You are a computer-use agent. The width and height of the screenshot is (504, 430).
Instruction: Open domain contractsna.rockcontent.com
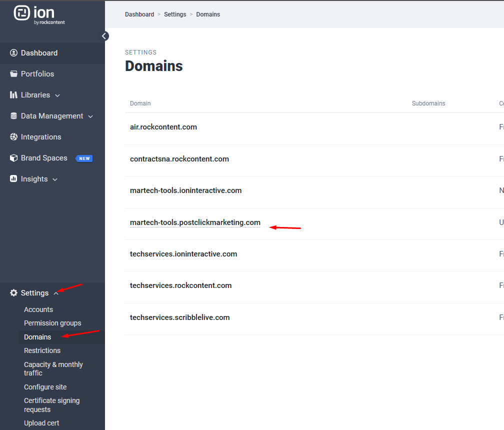pyautogui.click(x=179, y=159)
